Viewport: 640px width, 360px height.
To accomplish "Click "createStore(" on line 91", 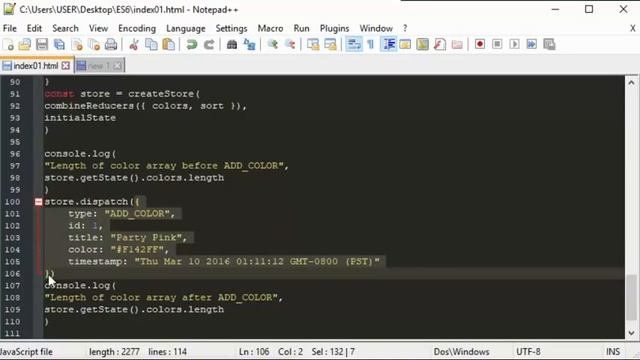I will coord(164,94).
